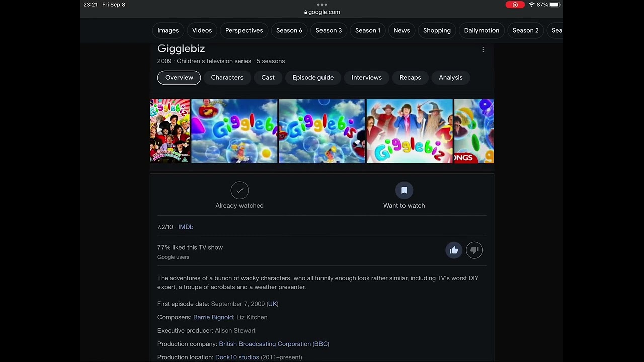This screenshot has height=362, width=644.
Task: Mark the show as Already watched
Action: (239, 195)
